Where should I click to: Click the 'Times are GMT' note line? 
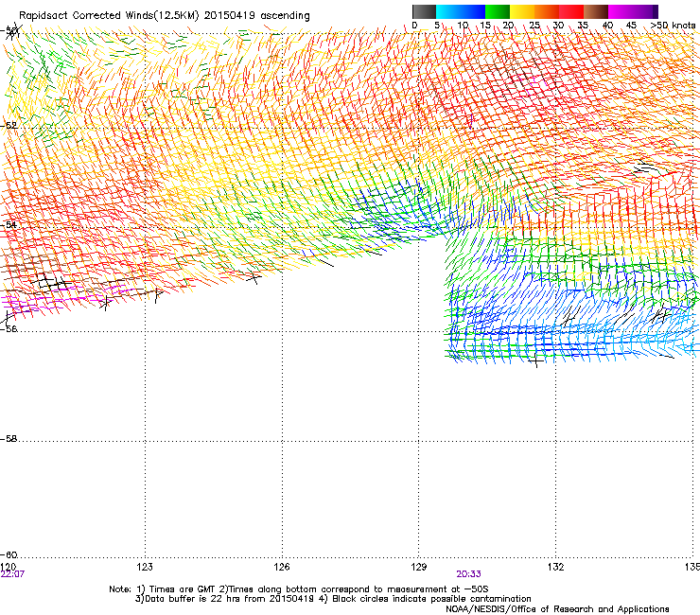(x=299, y=589)
